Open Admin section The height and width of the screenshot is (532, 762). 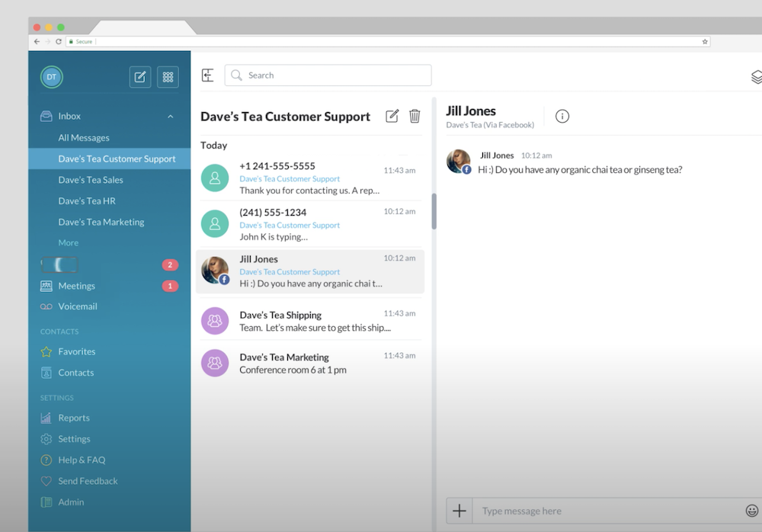71,502
